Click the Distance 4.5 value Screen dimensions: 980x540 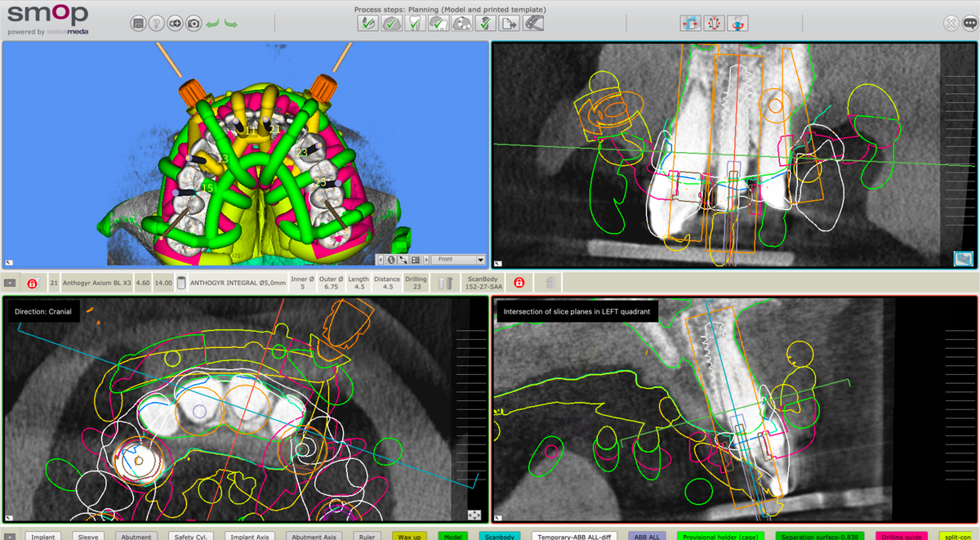[x=387, y=283]
